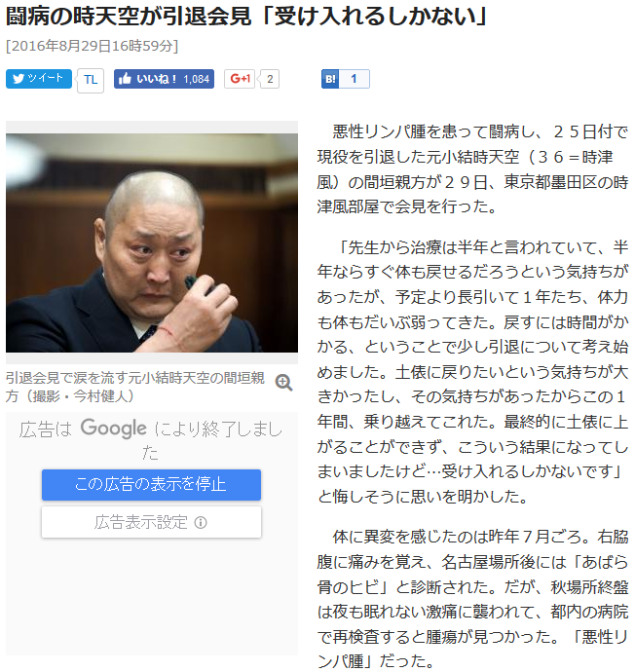Click the article headline 闘病の時天空が引退会見

coord(129,17)
